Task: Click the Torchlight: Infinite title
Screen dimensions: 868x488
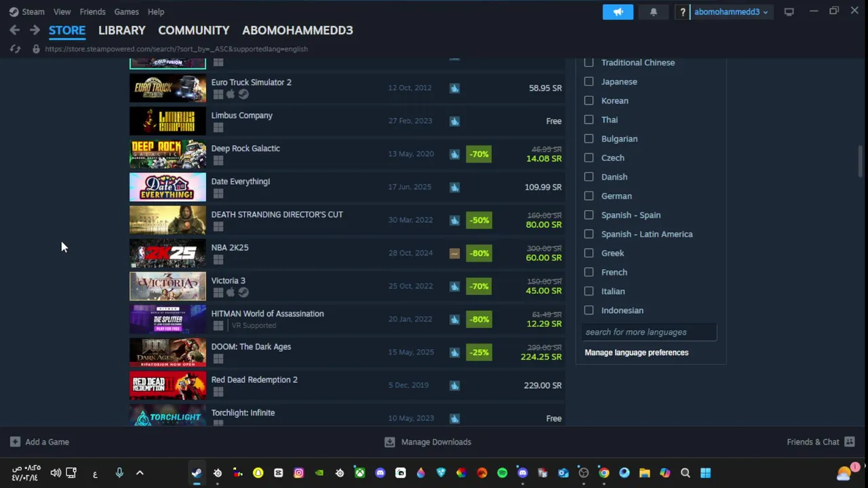Action: point(243,413)
